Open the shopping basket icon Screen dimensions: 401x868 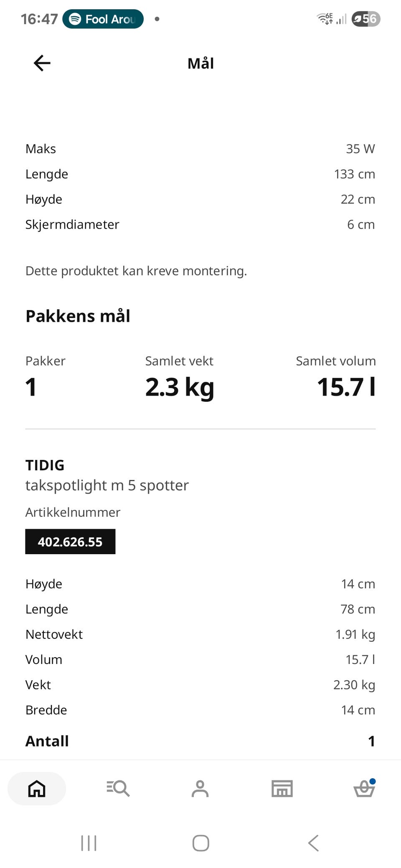[x=364, y=788]
